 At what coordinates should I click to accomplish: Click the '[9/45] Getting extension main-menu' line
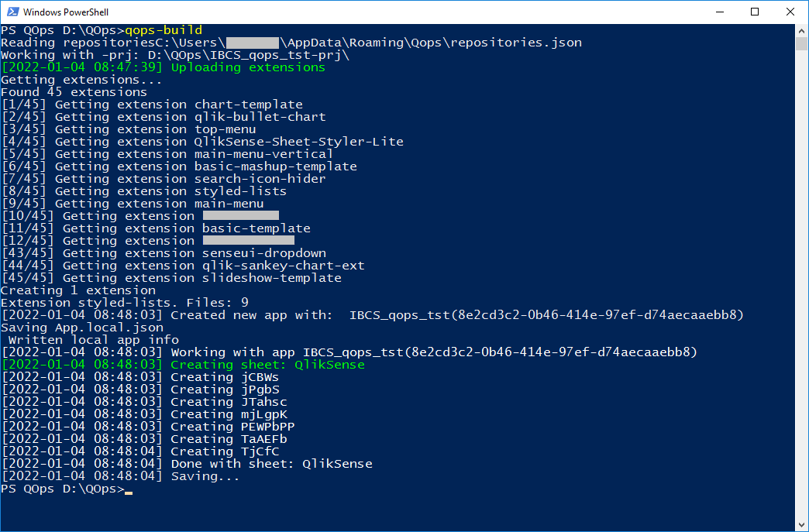[x=133, y=203]
